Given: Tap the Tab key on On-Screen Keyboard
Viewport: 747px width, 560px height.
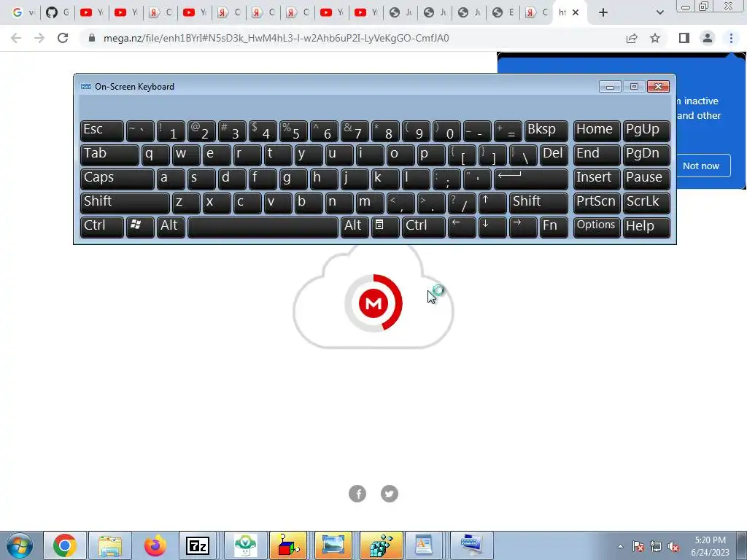Looking at the screenshot, I should pos(109,155).
